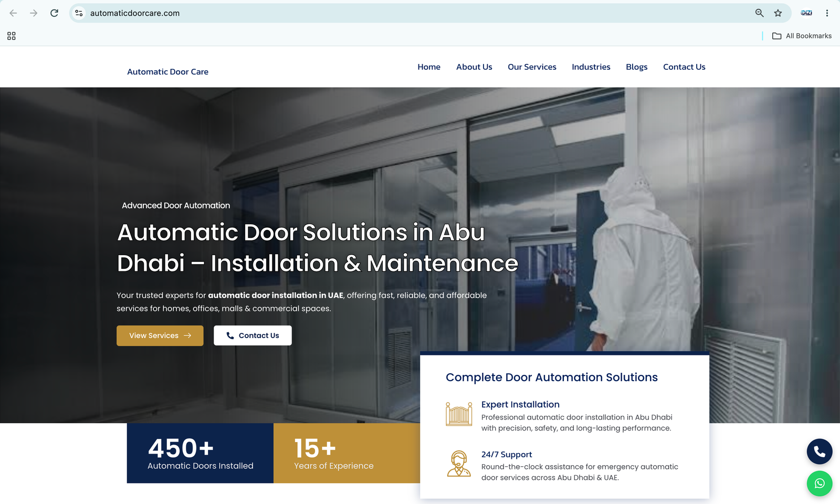Click the Expert Installation heading
The image size is (840, 504).
pos(520,405)
